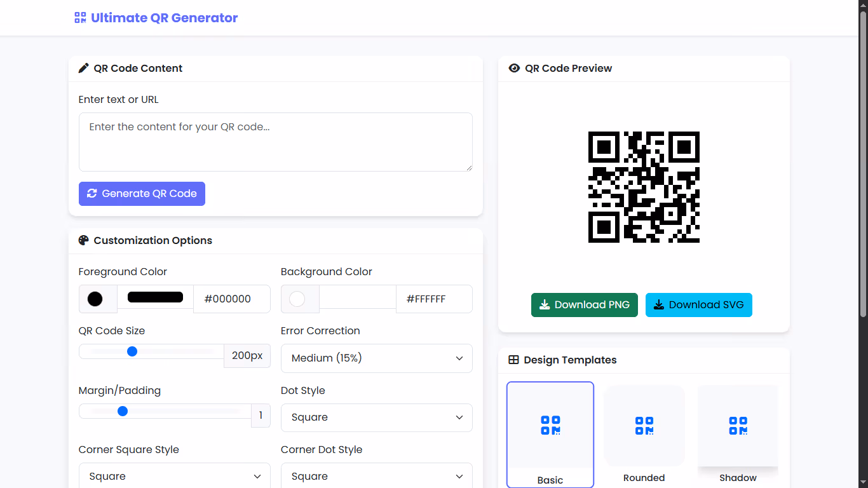Screen dimensions: 868x488
Task: Click the refresh icon on the Generate button
Action: point(92,193)
